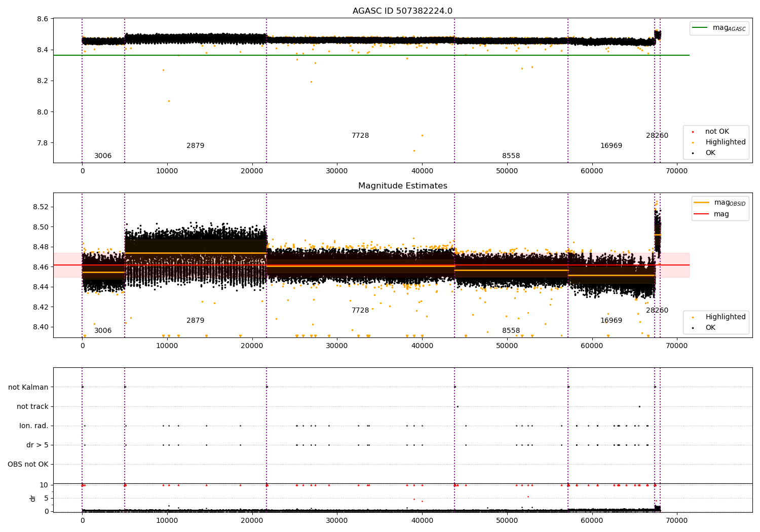This screenshot has width=760, height=532.
Task: Click the highest orange point above the 28260 segment
Action: 657,201
